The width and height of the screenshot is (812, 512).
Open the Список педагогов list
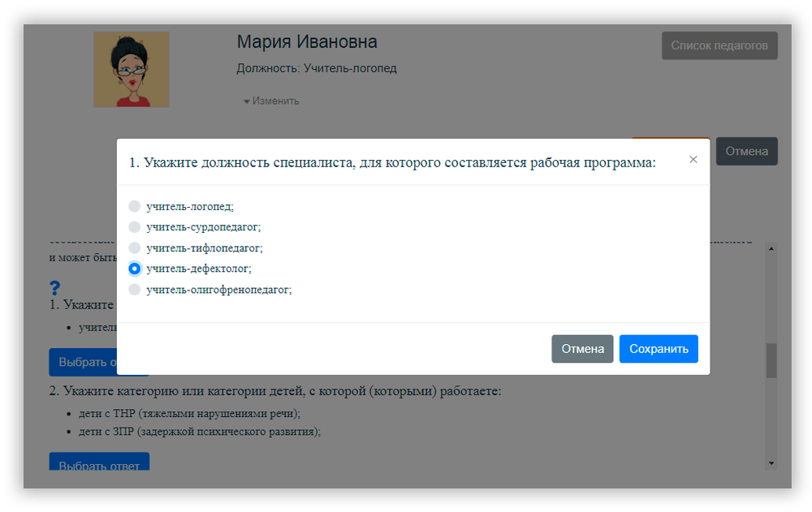tap(719, 46)
